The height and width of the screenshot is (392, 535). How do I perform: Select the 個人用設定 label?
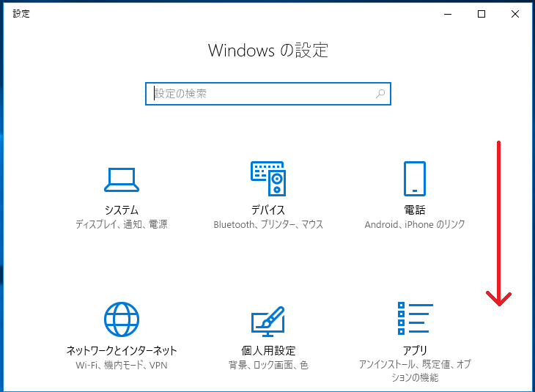pos(268,350)
